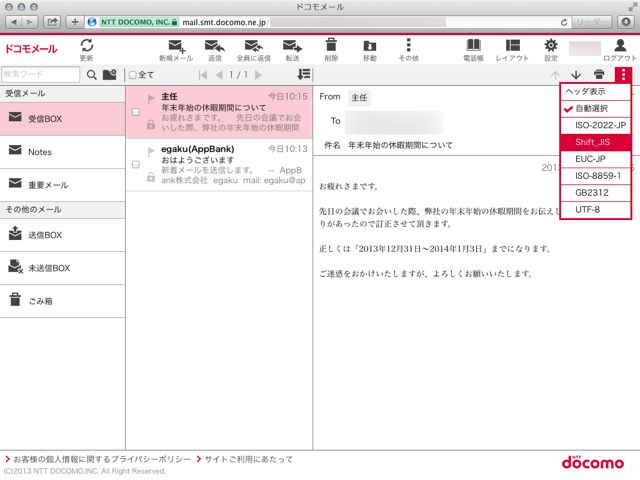Click the search magnifier icon
Screen dimensions: 640x480
pyautogui.click(x=92, y=75)
